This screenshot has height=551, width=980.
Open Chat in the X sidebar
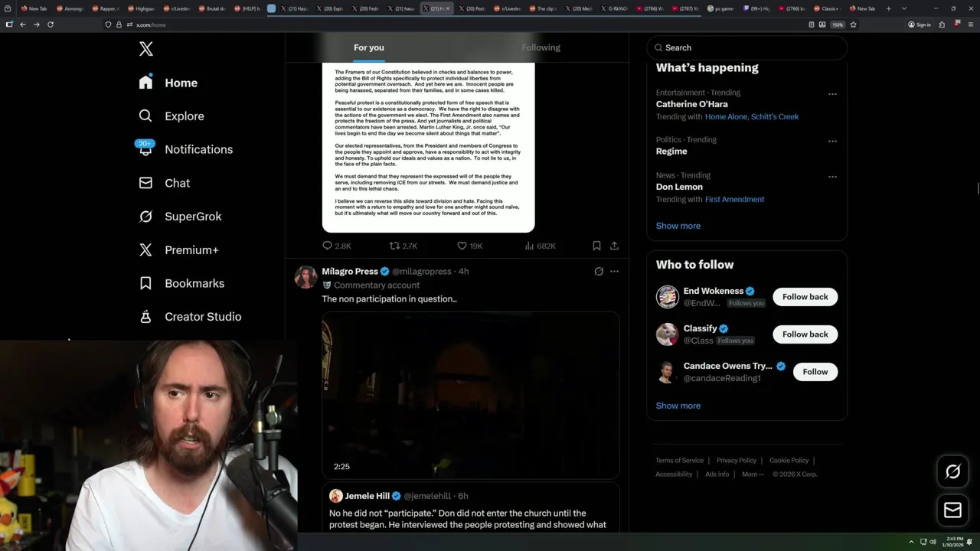[165, 183]
